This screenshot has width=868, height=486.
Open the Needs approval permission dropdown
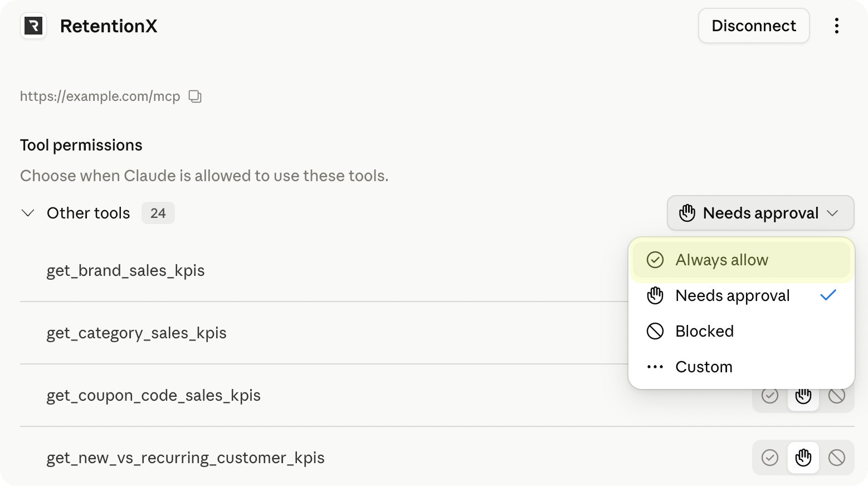[x=760, y=213]
